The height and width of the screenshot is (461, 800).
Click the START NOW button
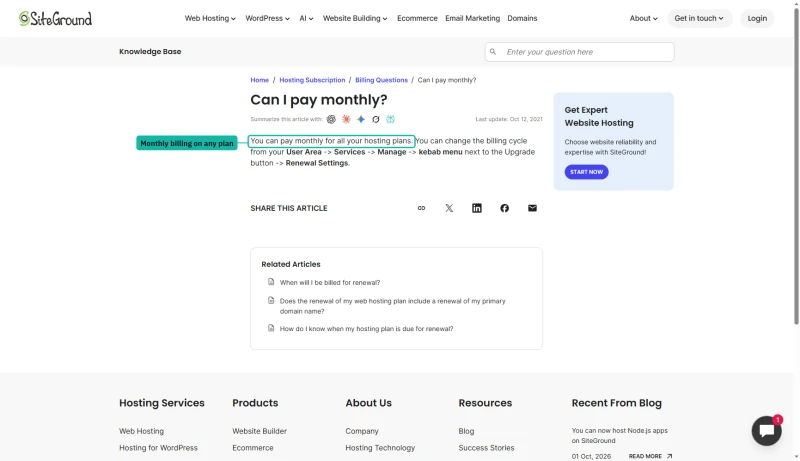586,172
